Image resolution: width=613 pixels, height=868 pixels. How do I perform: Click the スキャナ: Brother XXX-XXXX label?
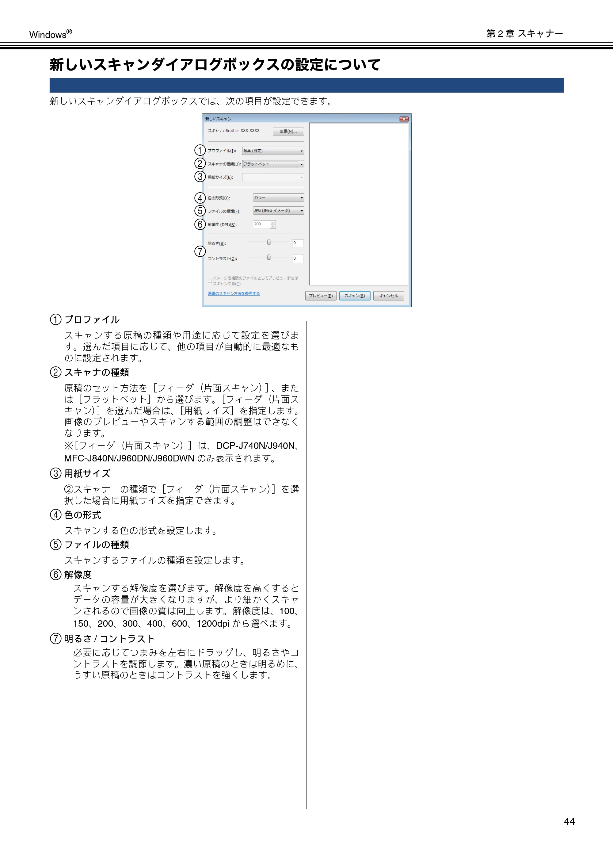[234, 131]
